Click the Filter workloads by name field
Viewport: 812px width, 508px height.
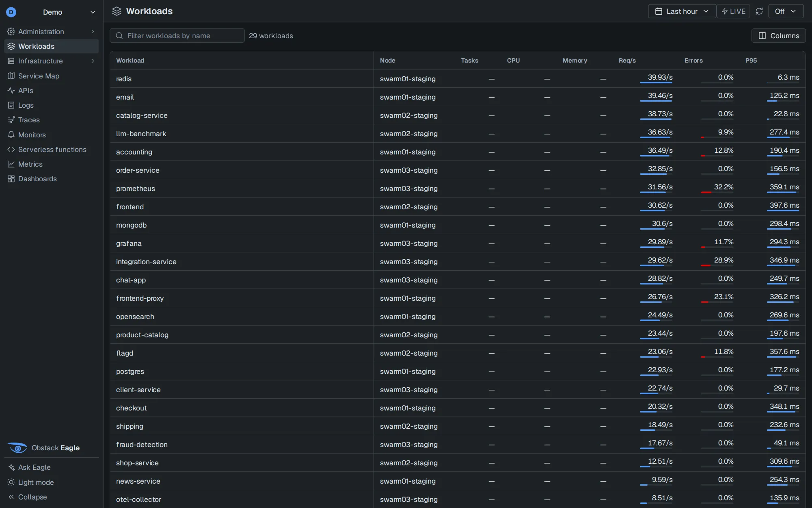pyautogui.click(x=177, y=36)
